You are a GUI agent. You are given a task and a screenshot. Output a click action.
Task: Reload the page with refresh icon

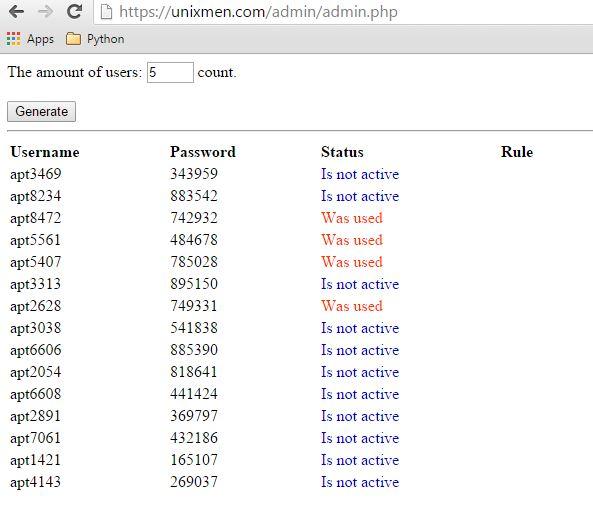[x=75, y=11]
